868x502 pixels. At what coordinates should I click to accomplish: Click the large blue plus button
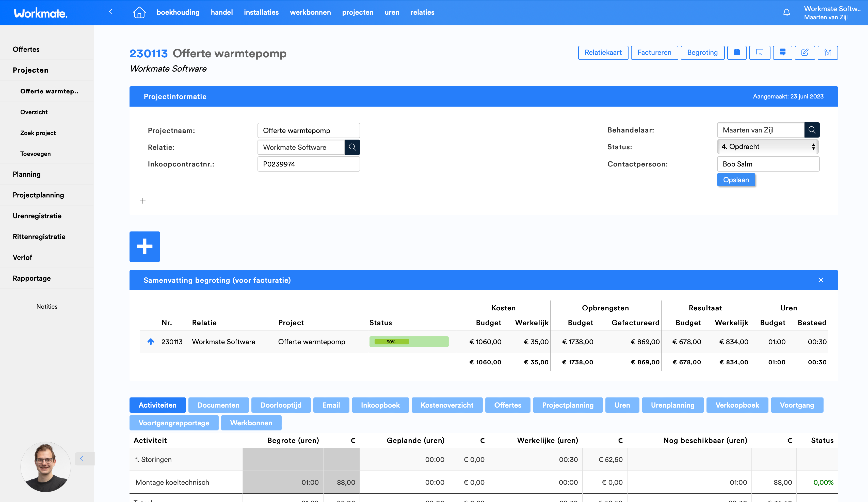click(x=145, y=246)
